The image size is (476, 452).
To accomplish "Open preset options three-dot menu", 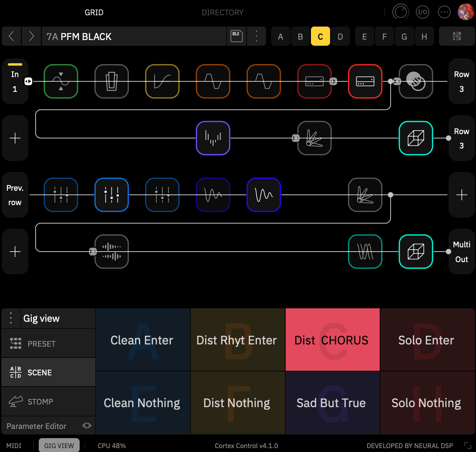I will (x=257, y=36).
